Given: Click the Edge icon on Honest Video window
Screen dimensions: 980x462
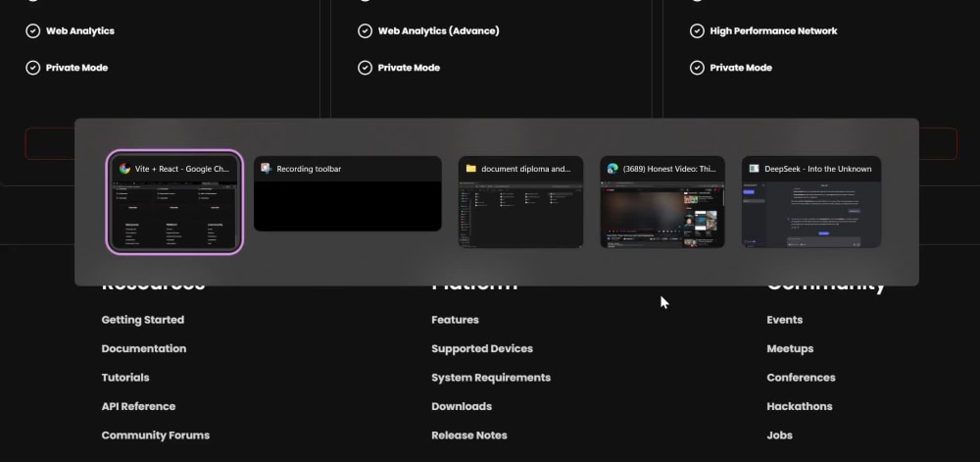Looking at the screenshot, I should point(612,169).
